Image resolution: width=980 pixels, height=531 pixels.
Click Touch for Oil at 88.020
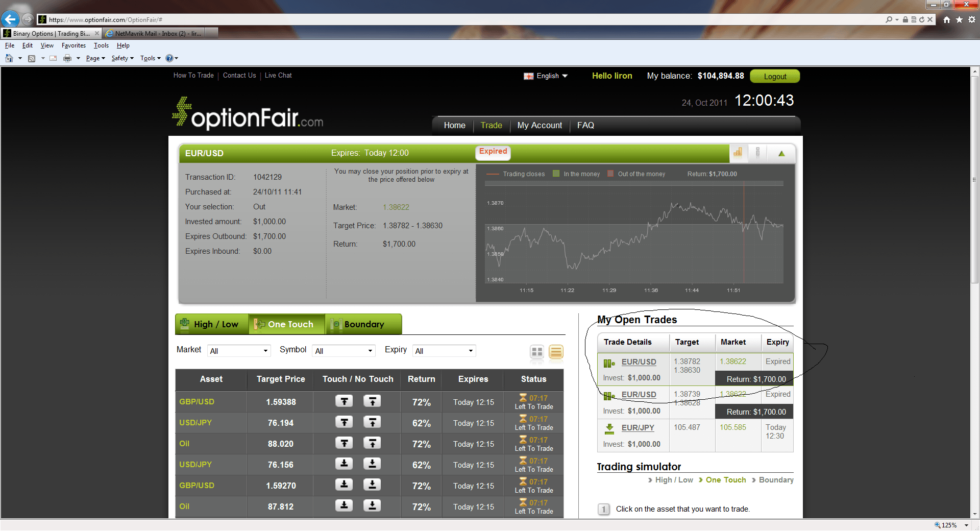pyautogui.click(x=344, y=443)
